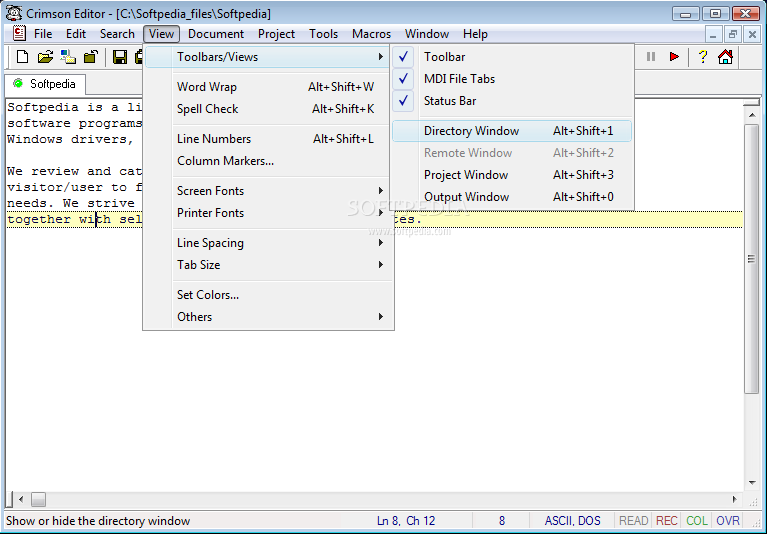767x534 pixels.
Task: Click the REC status bar indicator
Action: tap(666, 521)
